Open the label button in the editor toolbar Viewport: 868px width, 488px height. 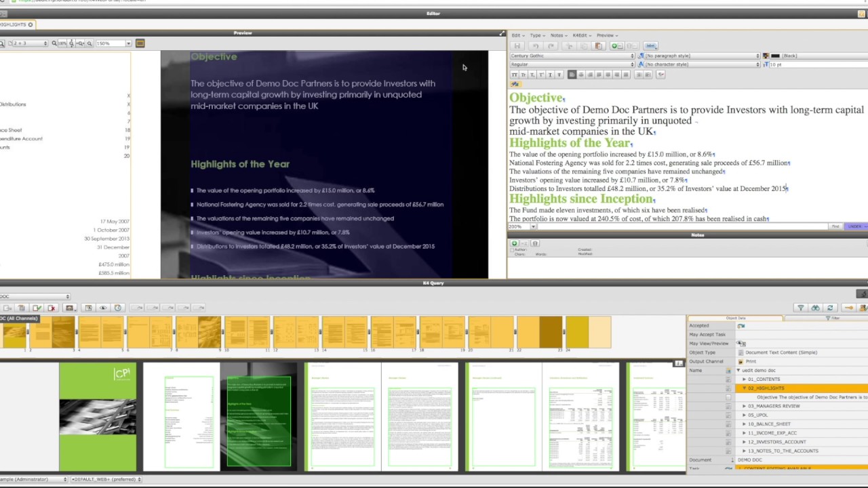(x=650, y=46)
